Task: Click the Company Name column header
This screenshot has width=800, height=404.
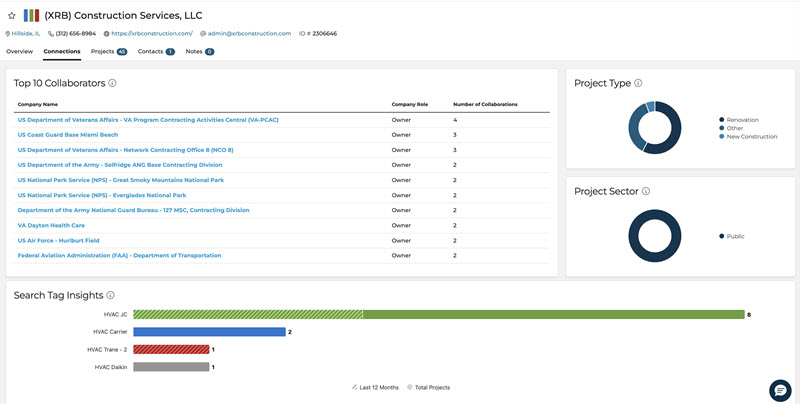Action: (38, 105)
